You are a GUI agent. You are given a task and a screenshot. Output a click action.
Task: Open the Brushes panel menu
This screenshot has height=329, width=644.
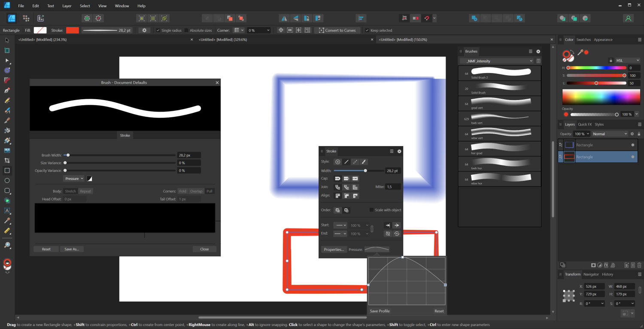(531, 51)
